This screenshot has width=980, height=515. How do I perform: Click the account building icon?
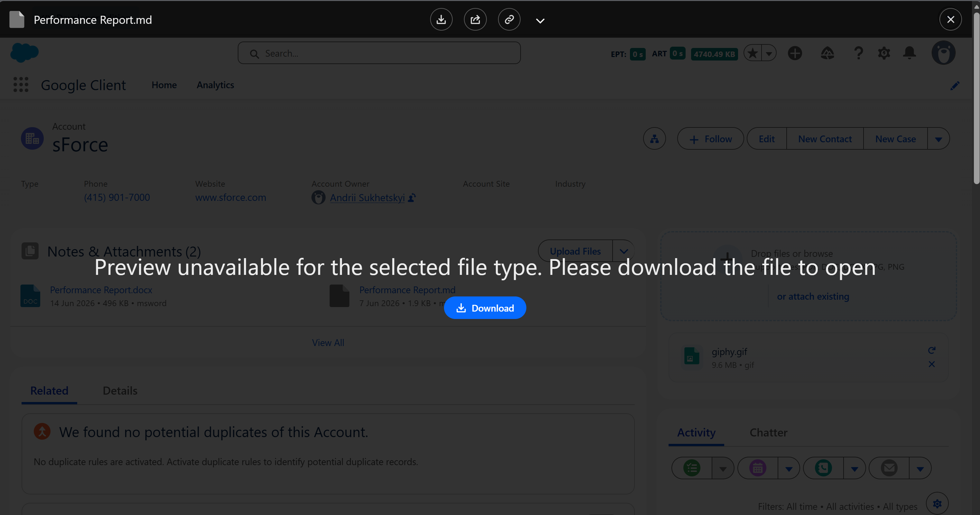point(32,138)
